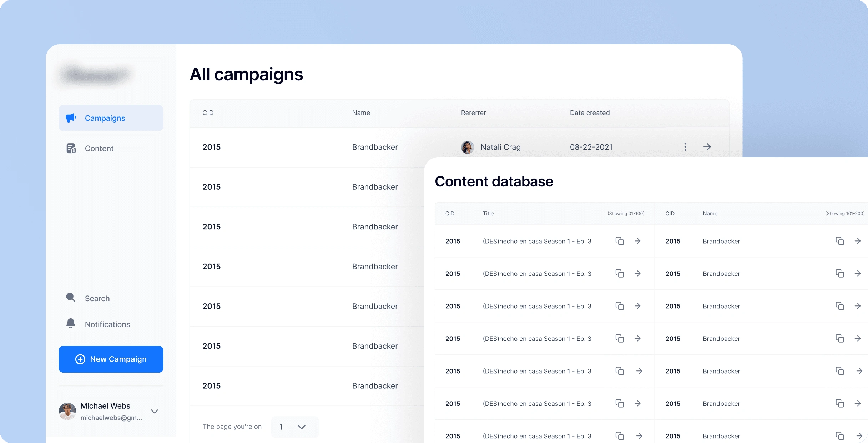Click the Content document icon in sidebar
Image resolution: width=868 pixels, height=443 pixels.
71,148
